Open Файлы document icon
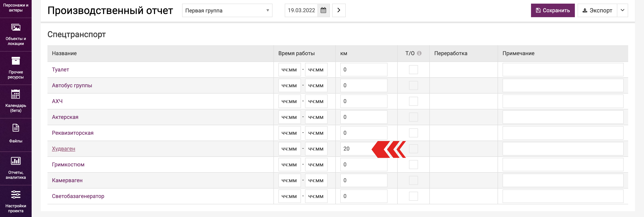This screenshot has height=217, width=644. point(16,128)
